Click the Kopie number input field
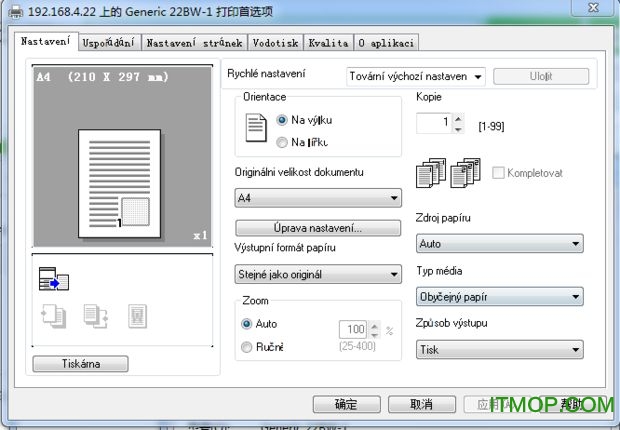This screenshot has height=430, width=620. pos(434,123)
